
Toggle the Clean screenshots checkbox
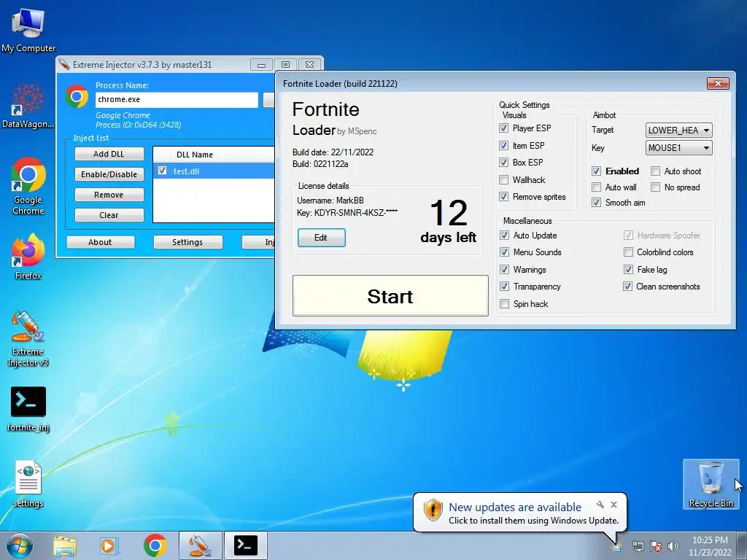[x=628, y=286]
